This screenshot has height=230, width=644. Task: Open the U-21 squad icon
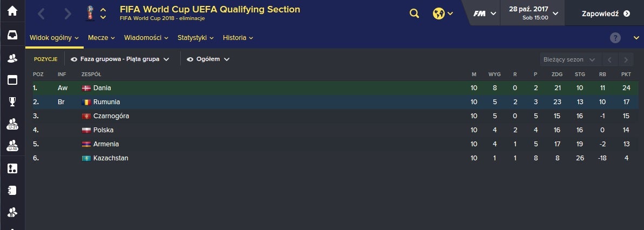point(12,124)
